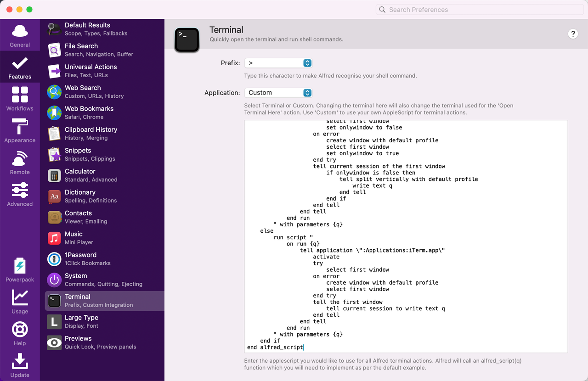Switch to the Workflows section
The width and height of the screenshot is (588, 381).
click(x=20, y=99)
